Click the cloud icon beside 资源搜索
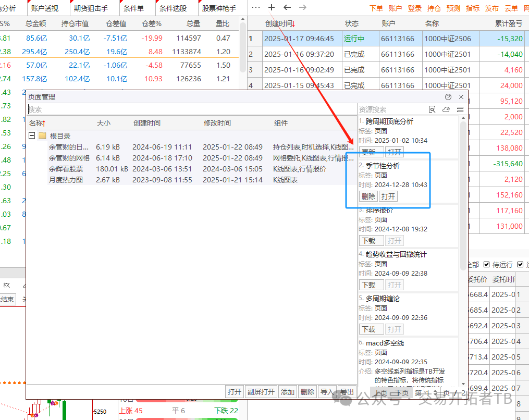The height and width of the screenshot is (420, 529). [x=446, y=109]
